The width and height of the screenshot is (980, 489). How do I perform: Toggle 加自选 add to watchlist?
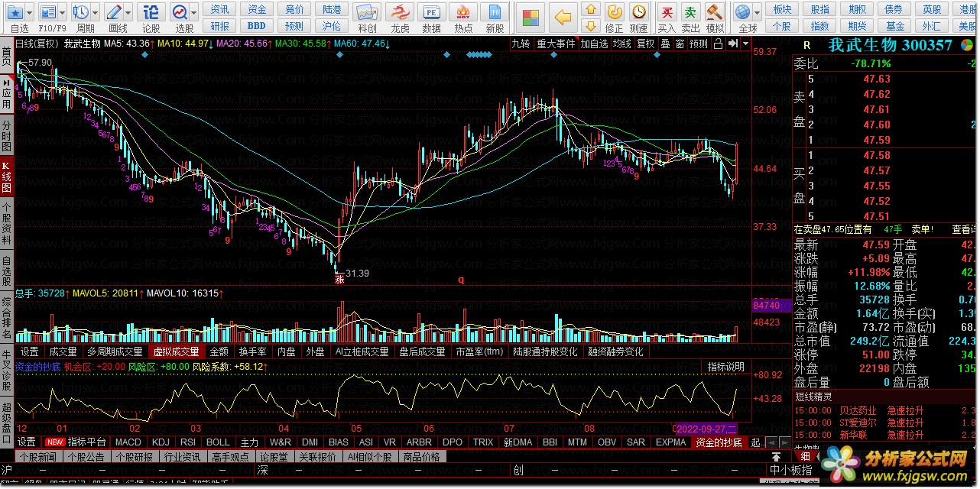[594, 44]
